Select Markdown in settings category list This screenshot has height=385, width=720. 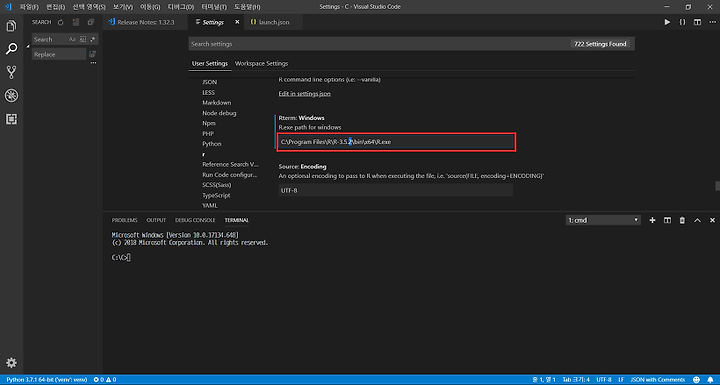pyautogui.click(x=217, y=102)
